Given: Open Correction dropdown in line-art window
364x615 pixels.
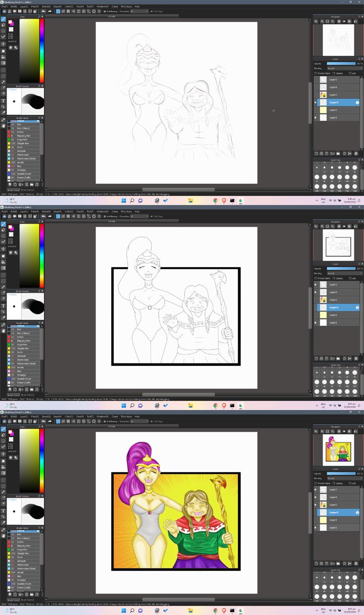Looking at the screenshot, I should (x=139, y=216).
